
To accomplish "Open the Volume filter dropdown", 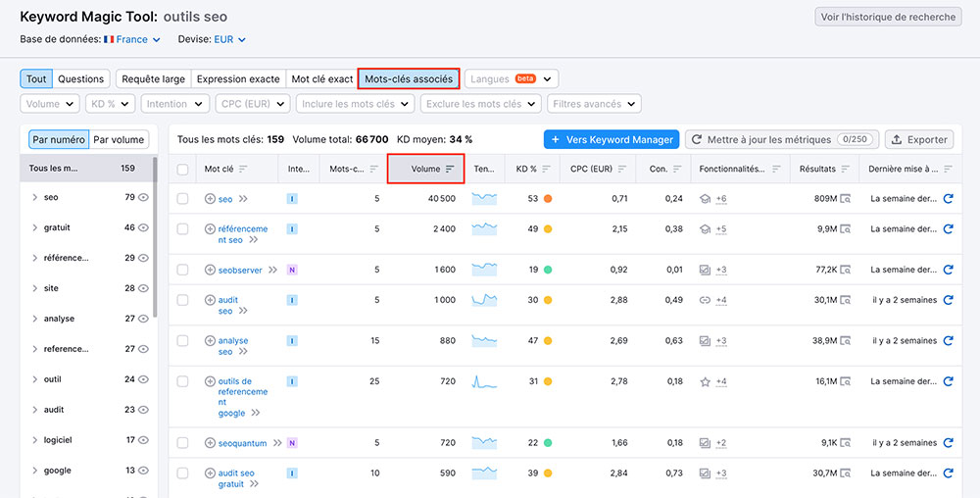I will tap(50, 104).
